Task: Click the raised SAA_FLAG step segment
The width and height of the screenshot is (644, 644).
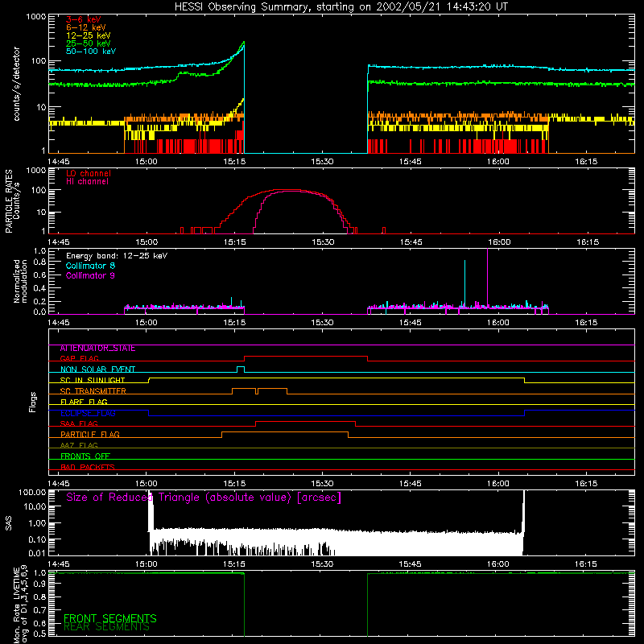Action: (x=305, y=421)
